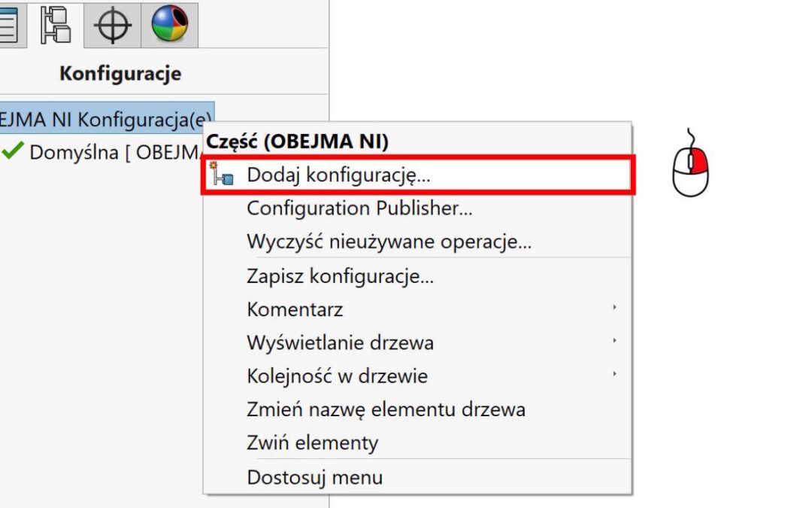Choose Dodaj konfigurację… from context menu

(338, 175)
